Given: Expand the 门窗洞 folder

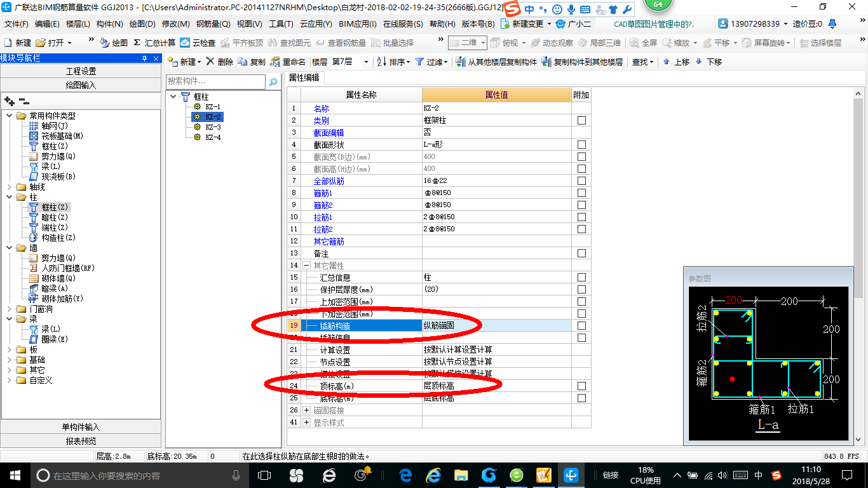Looking at the screenshot, I should (x=10, y=309).
